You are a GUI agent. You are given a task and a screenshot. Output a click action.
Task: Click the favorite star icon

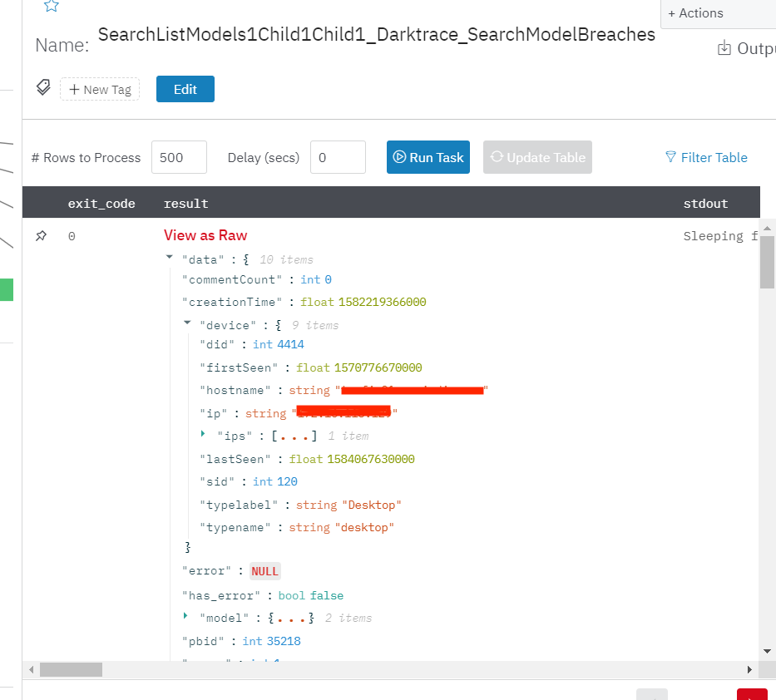(x=52, y=6)
